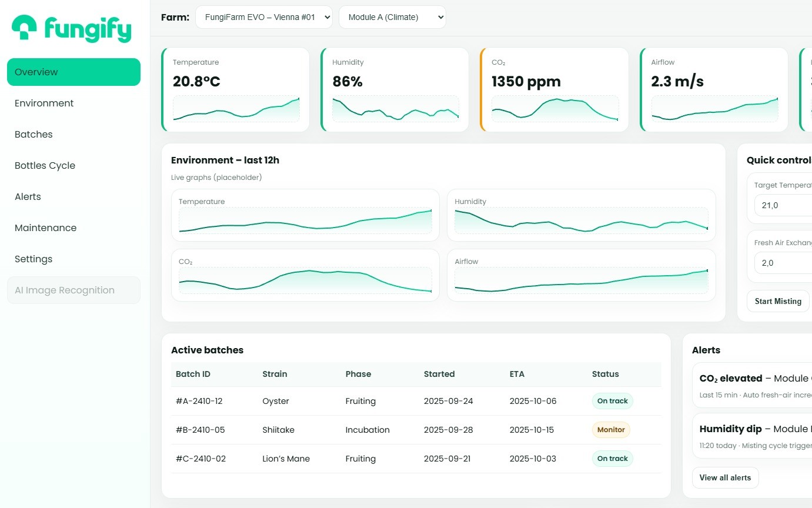
Task: Open the Alerts sidebar page
Action: point(28,196)
